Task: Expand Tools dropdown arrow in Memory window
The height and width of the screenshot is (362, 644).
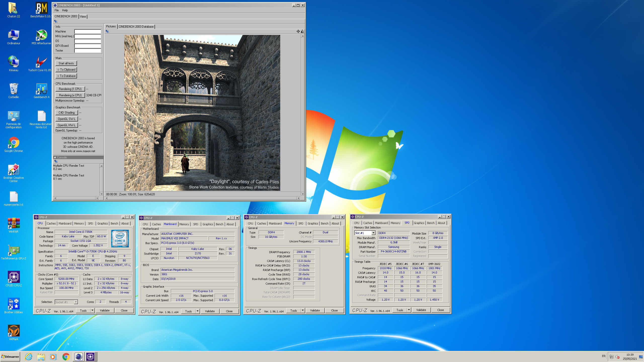Action: [x=303, y=310]
